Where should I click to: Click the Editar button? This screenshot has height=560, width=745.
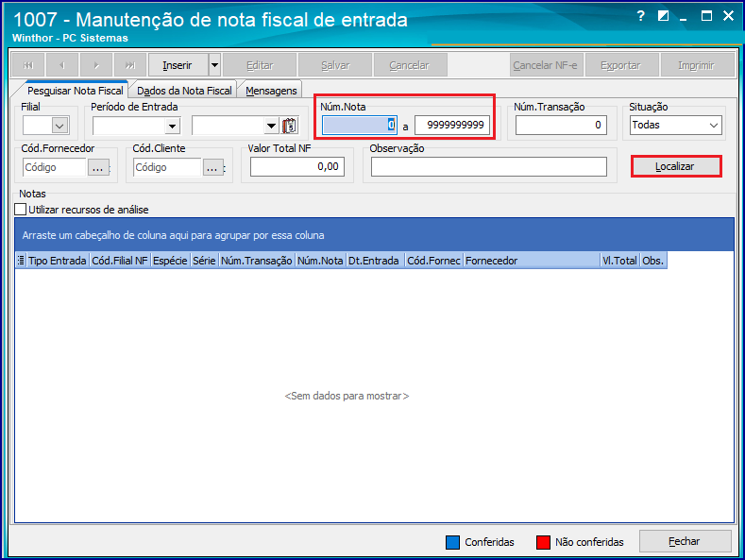(260, 65)
